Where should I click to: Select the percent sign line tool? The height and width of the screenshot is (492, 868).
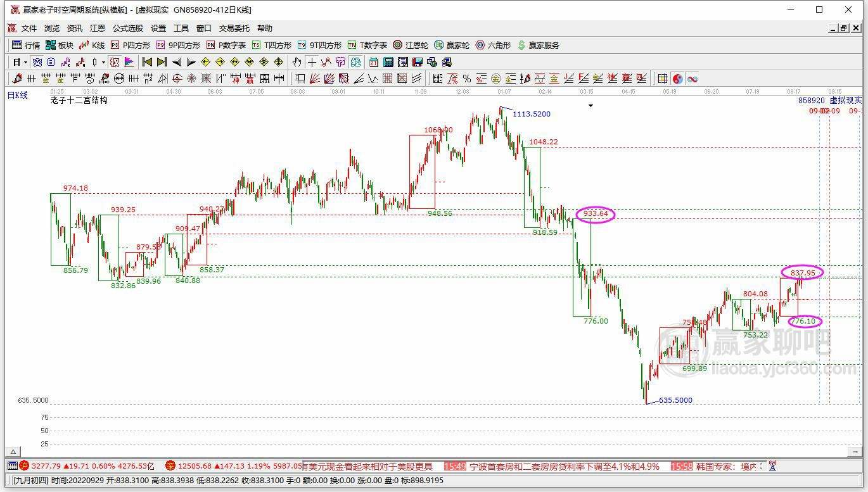tap(467, 79)
